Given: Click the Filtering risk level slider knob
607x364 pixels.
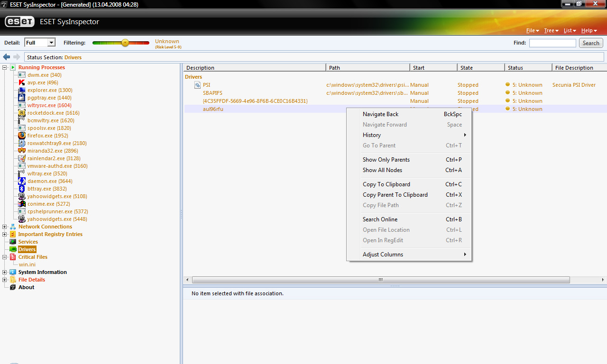Looking at the screenshot, I should click(x=125, y=43).
